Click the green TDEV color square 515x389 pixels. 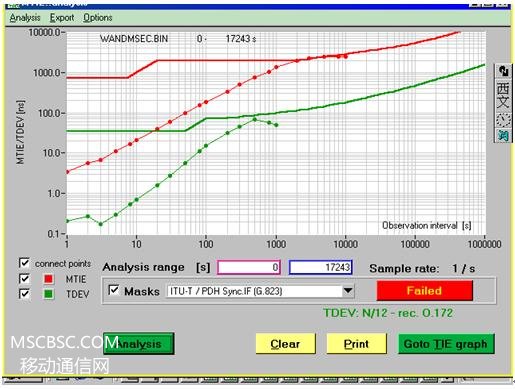(49, 294)
